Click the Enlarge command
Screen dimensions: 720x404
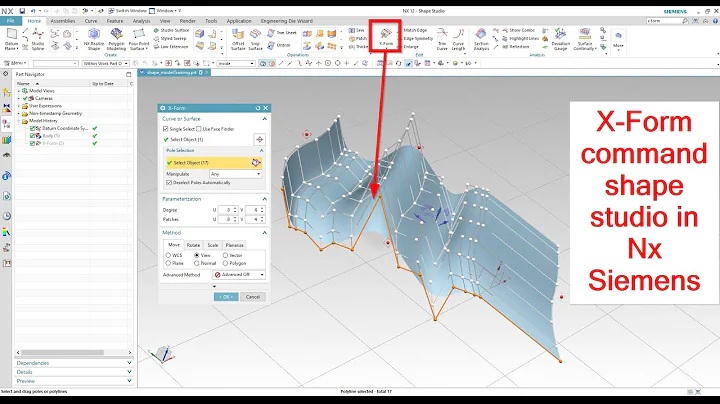click(x=411, y=47)
